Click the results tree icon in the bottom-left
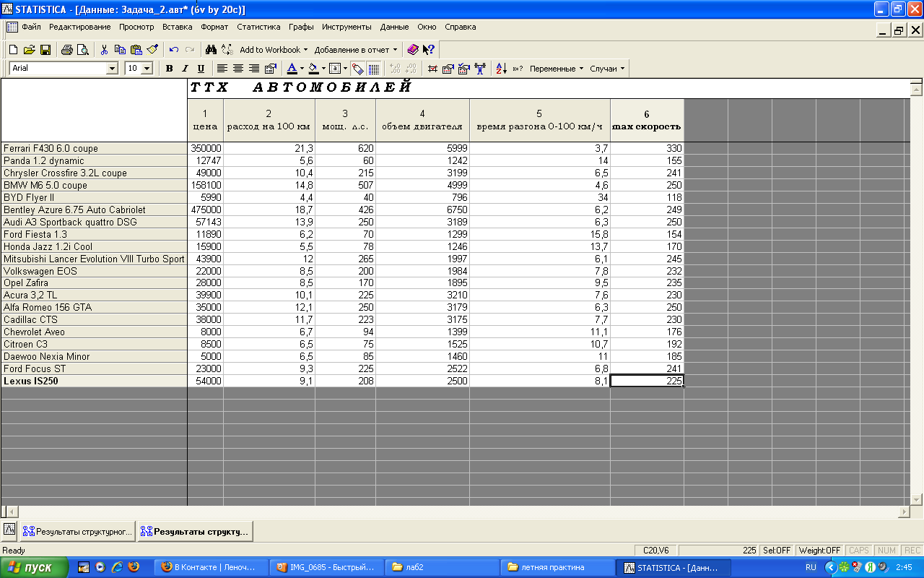The height and width of the screenshot is (578, 924). point(9,530)
